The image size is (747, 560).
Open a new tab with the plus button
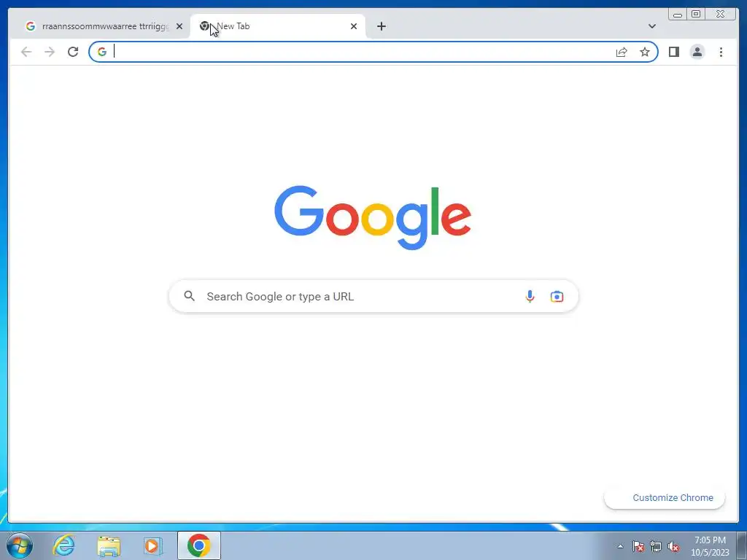pyautogui.click(x=381, y=26)
